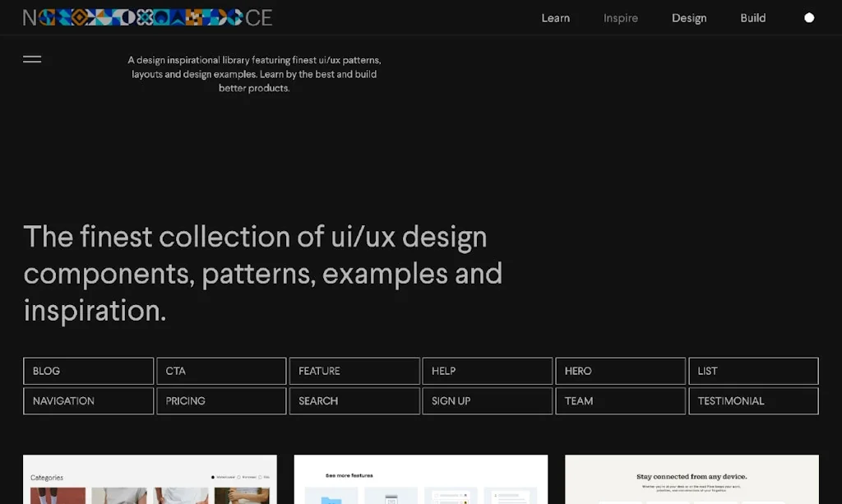Switch to the Inspire section
Image resolution: width=842 pixels, height=504 pixels.
[620, 17]
